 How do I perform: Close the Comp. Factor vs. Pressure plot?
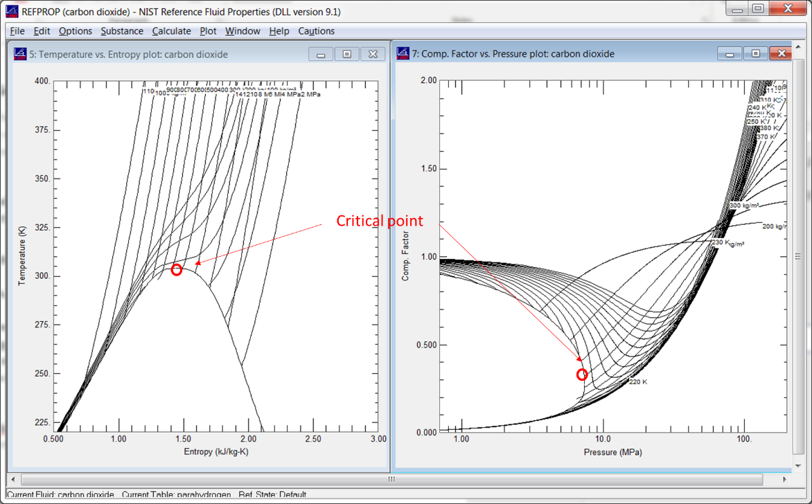tap(782, 53)
